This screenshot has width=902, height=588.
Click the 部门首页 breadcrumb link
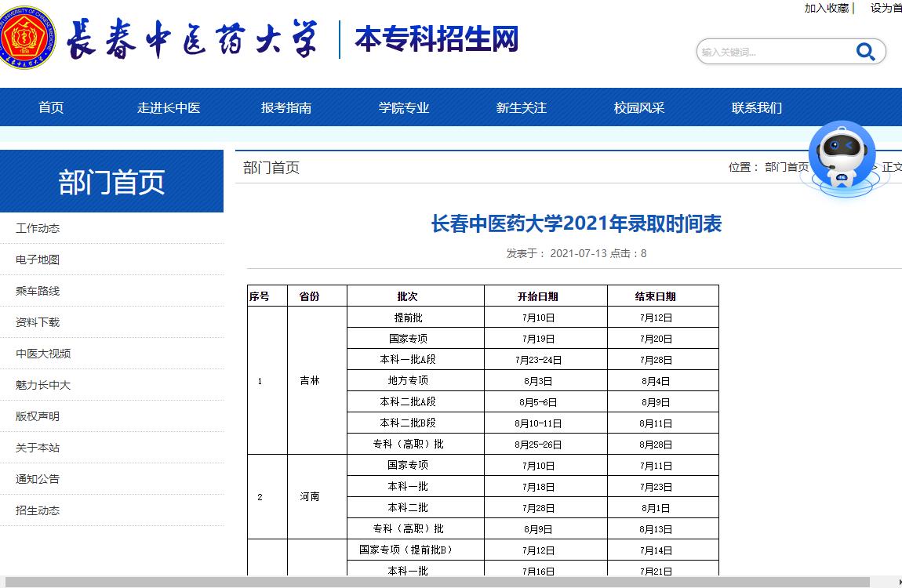[x=786, y=167]
